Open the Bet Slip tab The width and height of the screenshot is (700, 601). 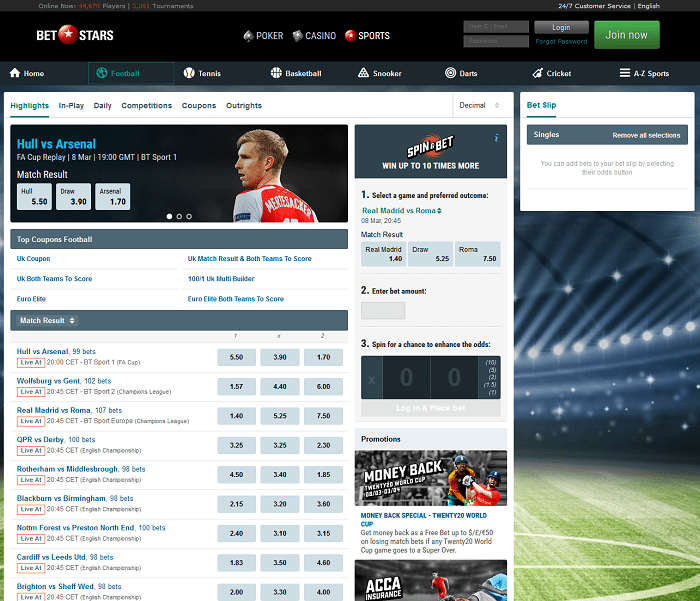click(x=541, y=105)
